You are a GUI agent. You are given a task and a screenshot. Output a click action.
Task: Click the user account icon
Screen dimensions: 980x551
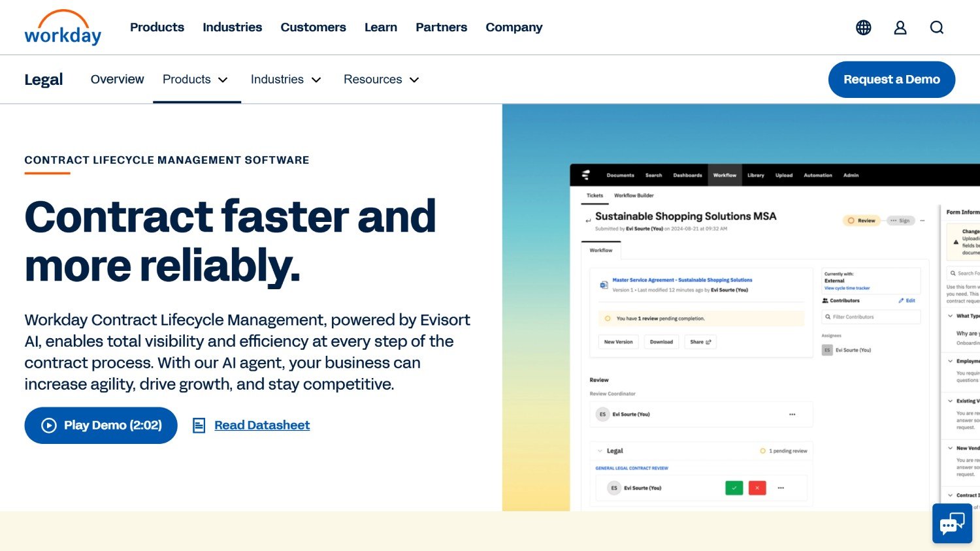(900, 27)
